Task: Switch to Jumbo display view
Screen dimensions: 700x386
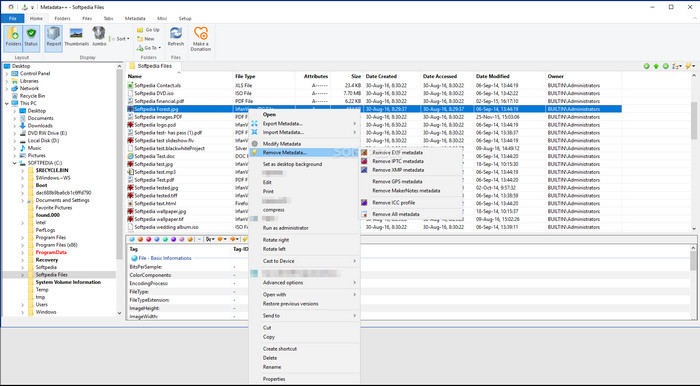Action: (99, 37)
